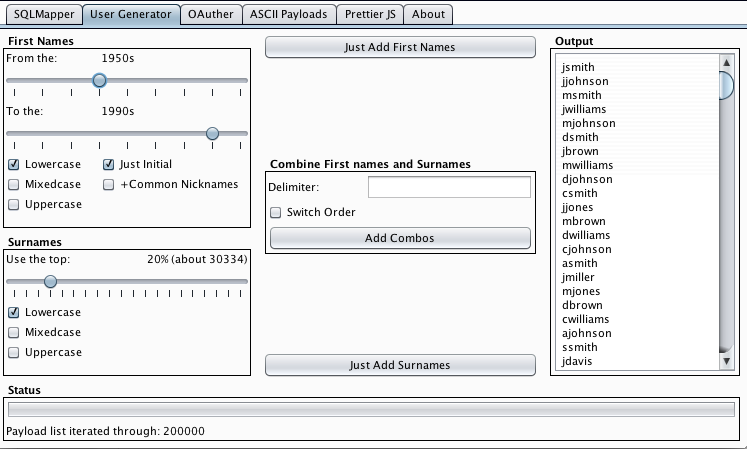Viewport: 747px width, 449px height.
Task: Uncheck First Names Lowercase checkbox
Action: click(14, 164)
